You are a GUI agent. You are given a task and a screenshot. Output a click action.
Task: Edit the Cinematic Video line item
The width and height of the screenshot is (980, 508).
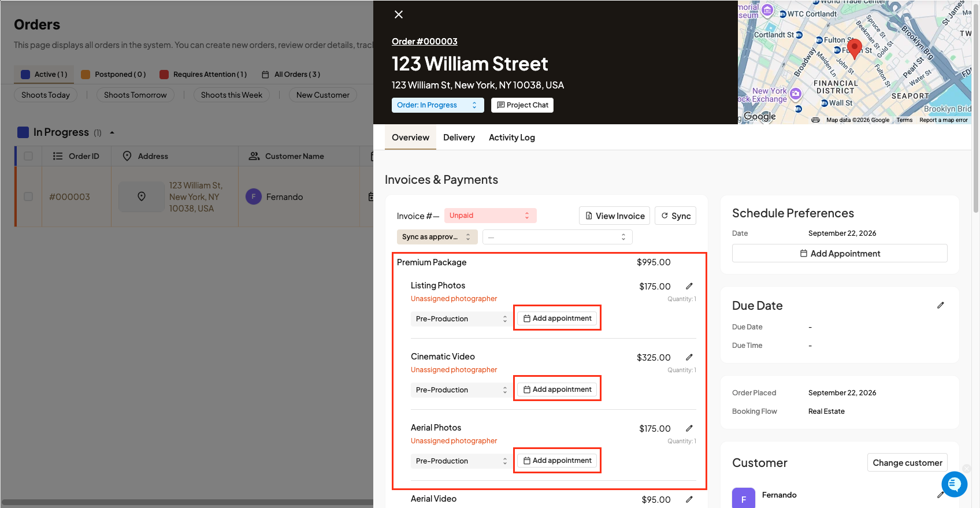[689, 357]
